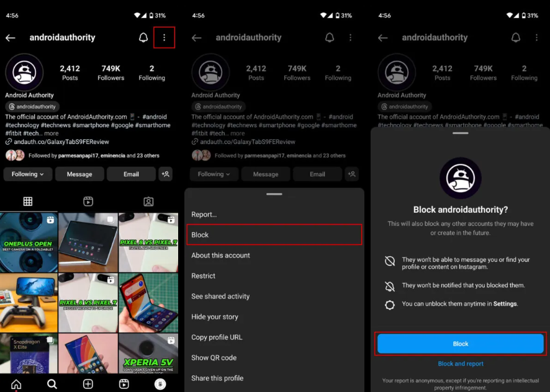Open the andauth.co/GalaxyTabS9FEReview link
This screenshot has height=392, width=550.
click(x=61, y=141)
